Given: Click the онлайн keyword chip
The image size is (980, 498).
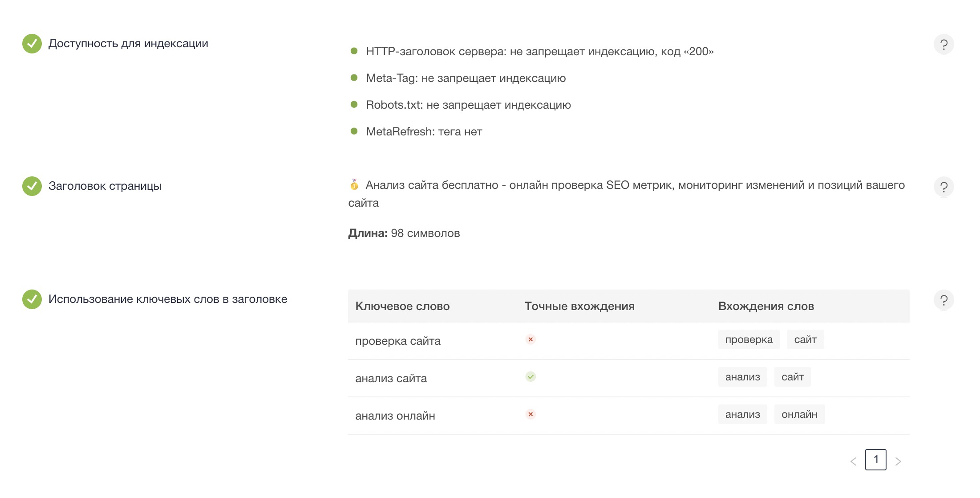Looking at the screenshot, I should 800,414.
